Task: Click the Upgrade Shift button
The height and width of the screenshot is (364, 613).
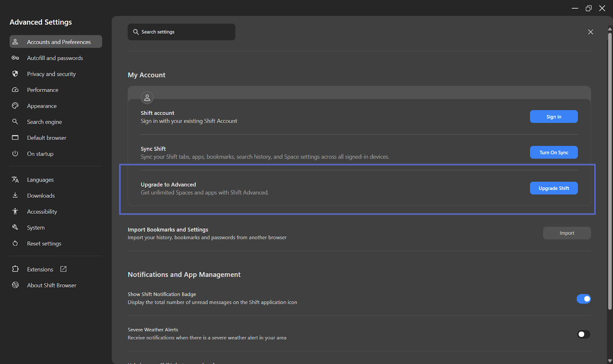Action: coord(554,188)
